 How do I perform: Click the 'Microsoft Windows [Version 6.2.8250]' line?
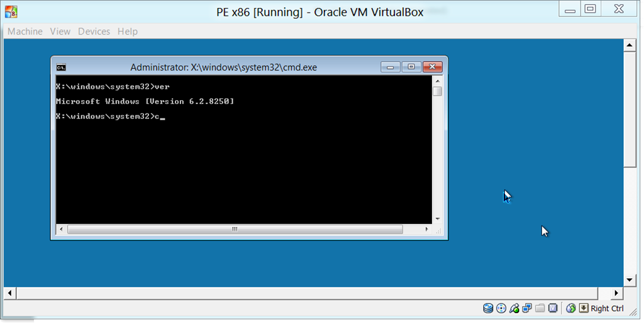coord(145,101)
